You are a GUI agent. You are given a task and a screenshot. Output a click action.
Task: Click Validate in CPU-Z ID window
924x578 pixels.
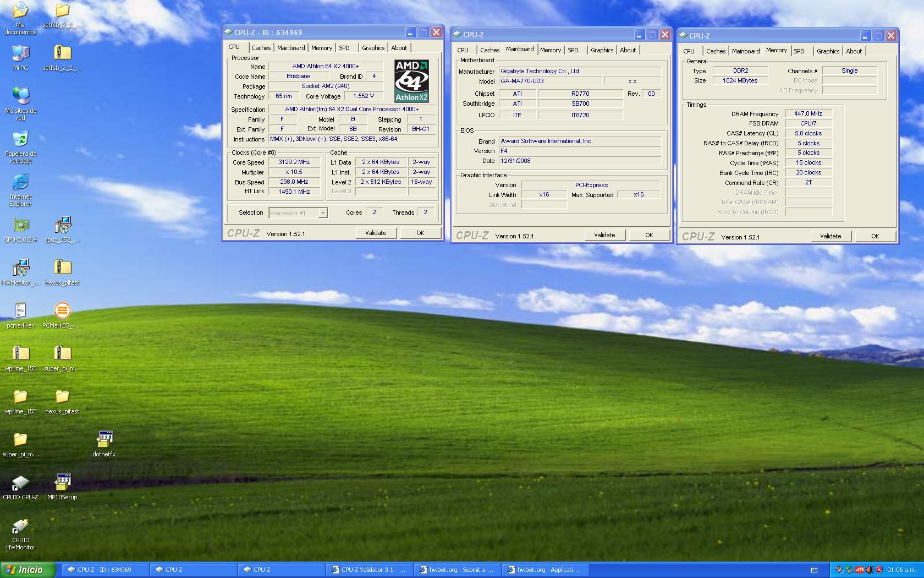tap(376, 233)
